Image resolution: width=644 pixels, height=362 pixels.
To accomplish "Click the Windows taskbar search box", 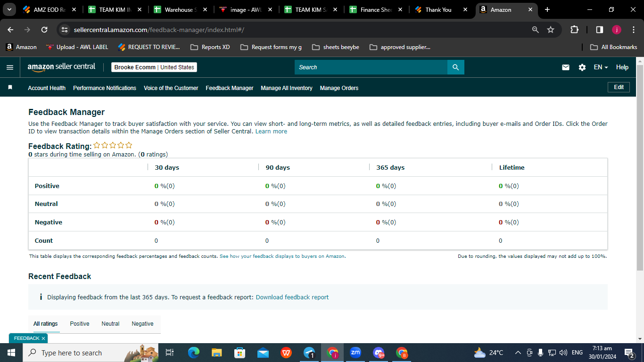I will (90, 353).
